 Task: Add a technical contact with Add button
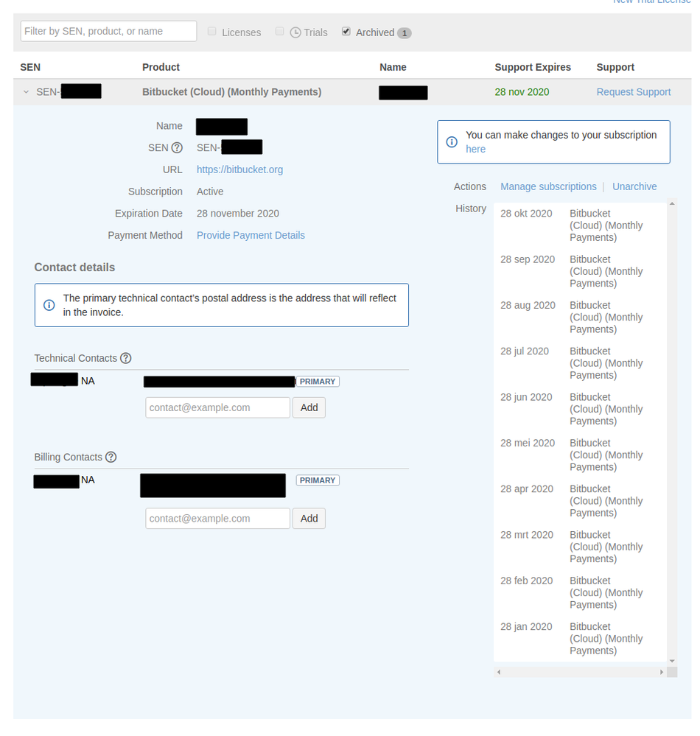[309, 407]
